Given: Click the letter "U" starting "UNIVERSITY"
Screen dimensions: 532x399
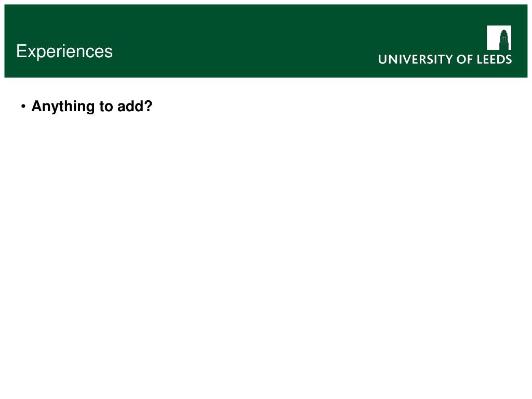Looking at the screenshot, I should (x=383, y=59).
